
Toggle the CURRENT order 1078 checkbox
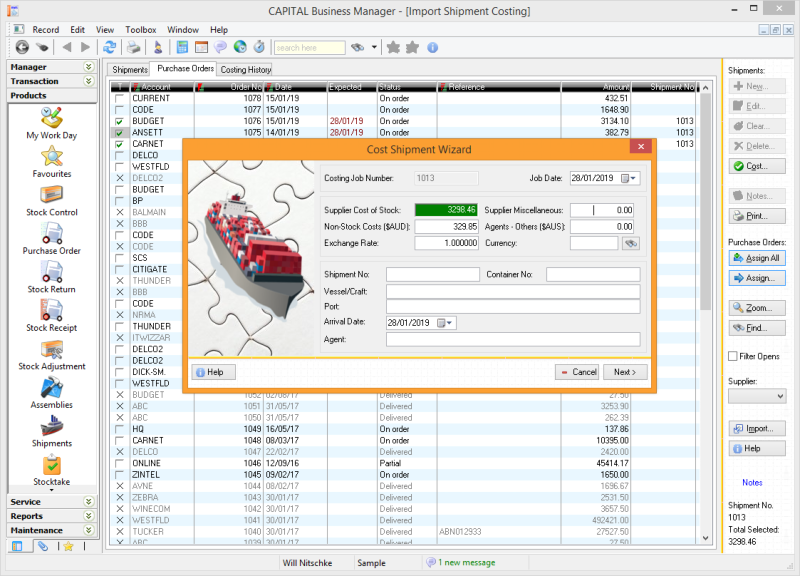[119, 98]
